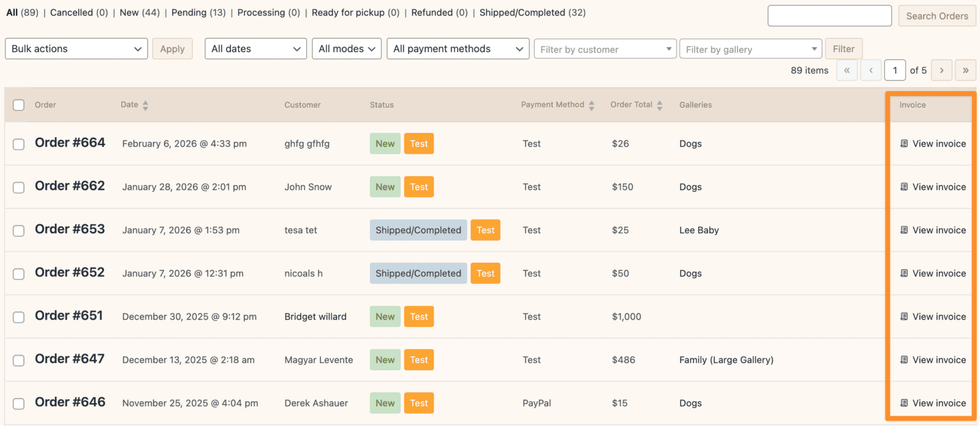
Task: Click the invoice icon for Order #647
Action: 904,360
